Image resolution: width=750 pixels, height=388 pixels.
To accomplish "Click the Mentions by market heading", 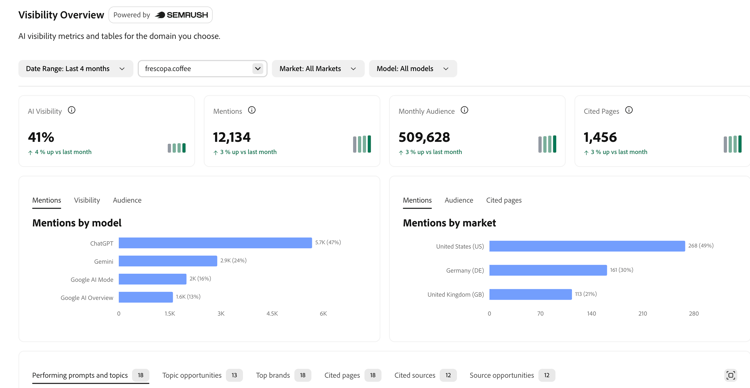I will pyautogui.click(x=449, y=223).
